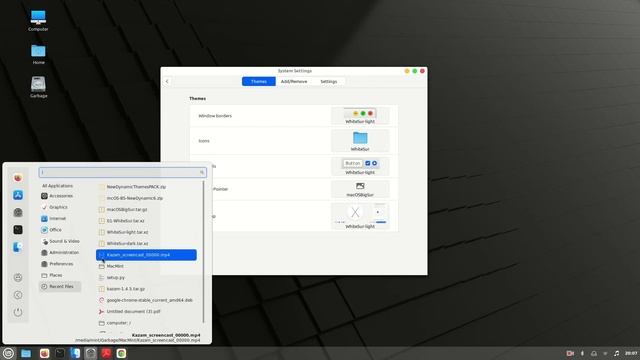The width and height of the screenshot is (640, 360).
Task: Select the Graphics category
Action: [x=61, y=207]
